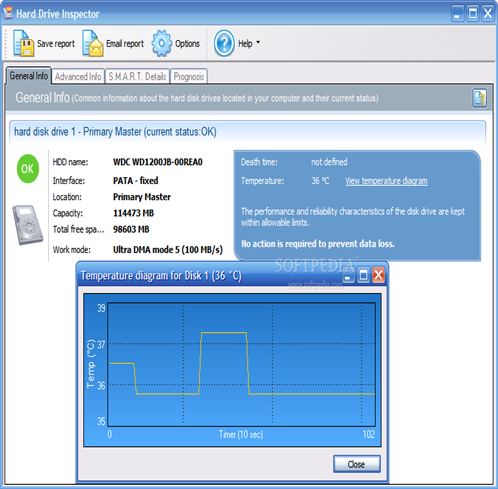Open Options via the gear icon
The image size is (498, 489).
pos(162,43)
